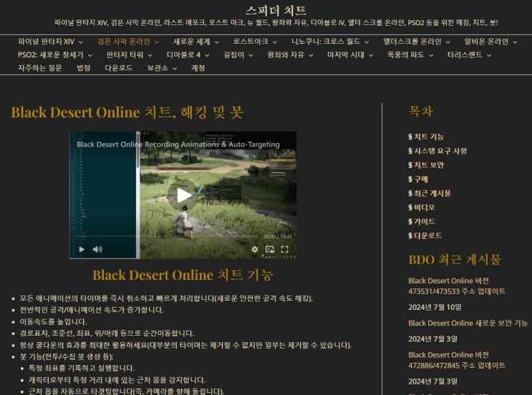Open post Black Desert Online 새로운 보안 기능
The width and height of the screenshot is (532, 395).
tap(468, 323)
